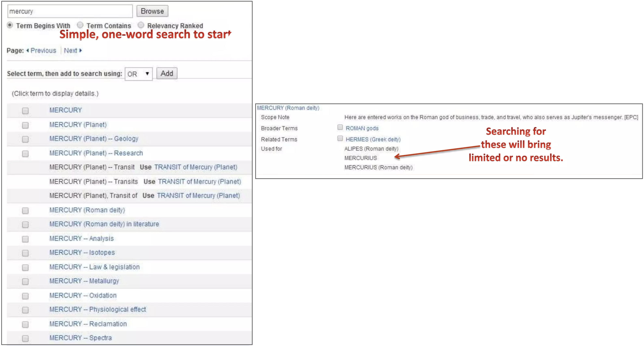Select the MERCURY -- Spectra checkbox
The image size is (644, 346).
(25, 338)
